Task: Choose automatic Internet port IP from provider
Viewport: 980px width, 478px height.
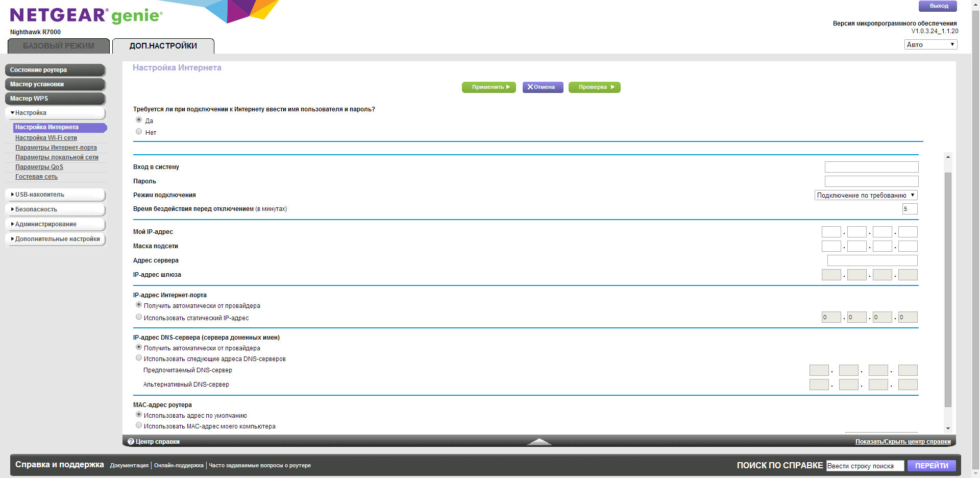Action: [139, 305]
